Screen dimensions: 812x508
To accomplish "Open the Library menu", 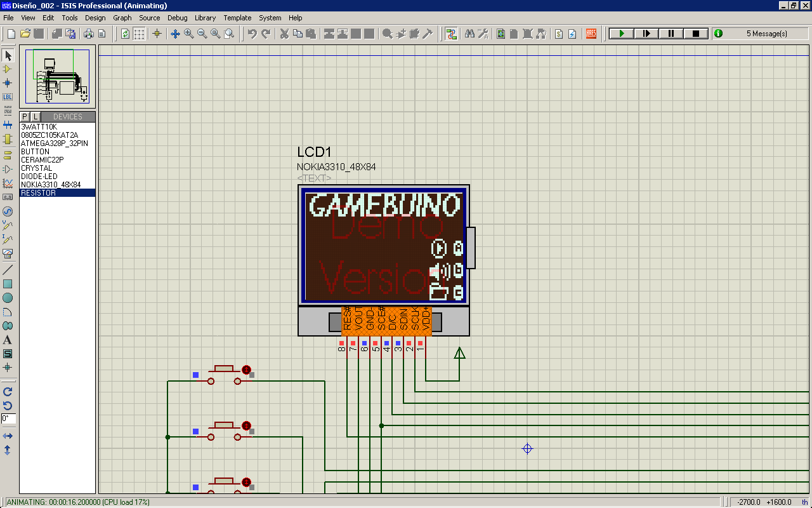I will pos(205,18).
